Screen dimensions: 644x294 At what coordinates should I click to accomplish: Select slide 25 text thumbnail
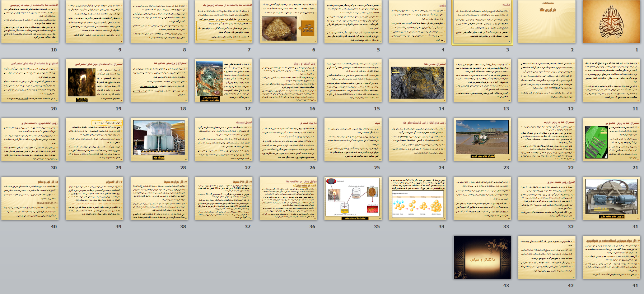pos(353,140)
